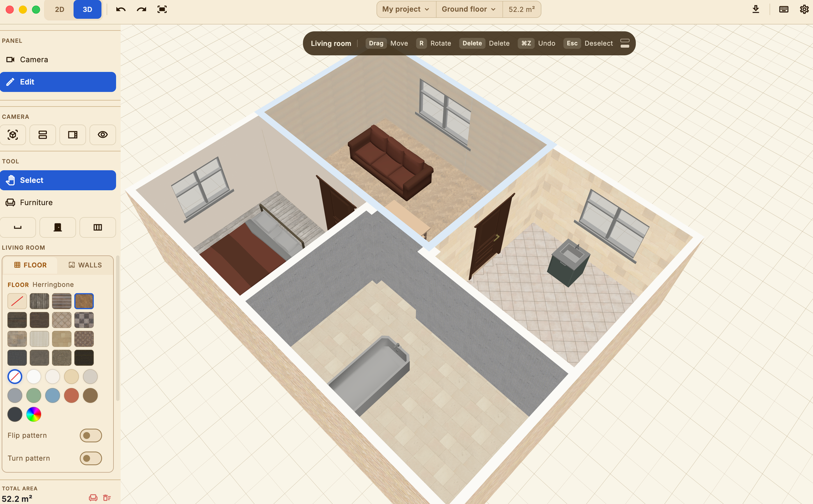The height and width of the screenshot is (504, 813).
Task: Pick the green color circle swatch
Action: (x=34, y=395)
